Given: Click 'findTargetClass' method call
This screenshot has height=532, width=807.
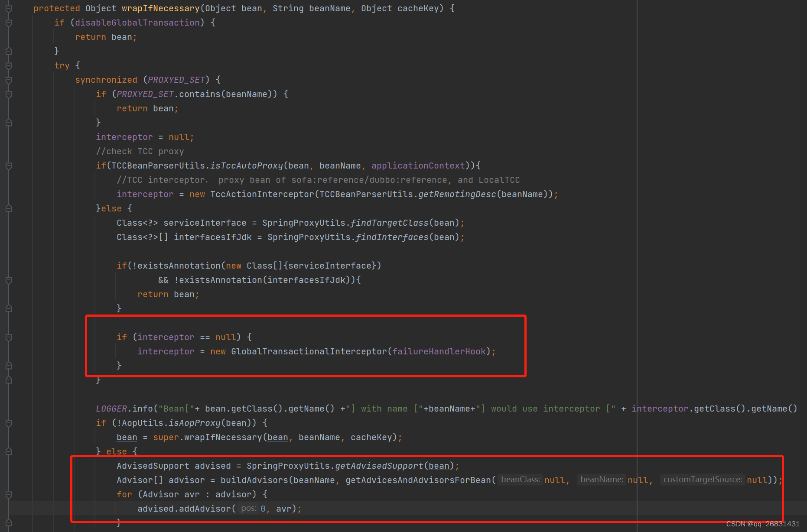Looking at the screenshot, I should point(390,223).
